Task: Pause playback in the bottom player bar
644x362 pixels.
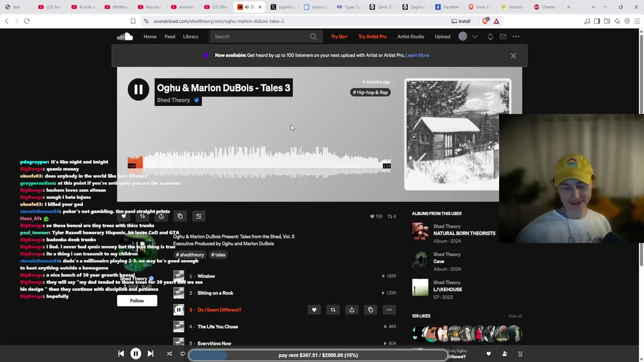Action: pyautogui.click(x=136, y=354)
